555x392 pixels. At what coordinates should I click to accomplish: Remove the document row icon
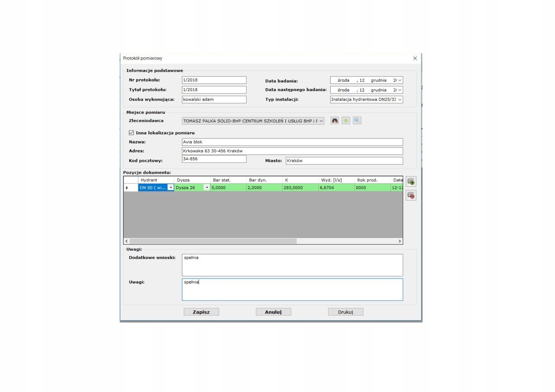coord(411,195)
